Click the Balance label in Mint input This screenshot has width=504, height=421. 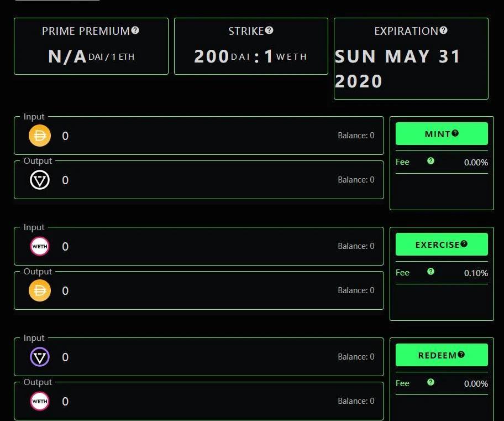click(x=356, y=136)
